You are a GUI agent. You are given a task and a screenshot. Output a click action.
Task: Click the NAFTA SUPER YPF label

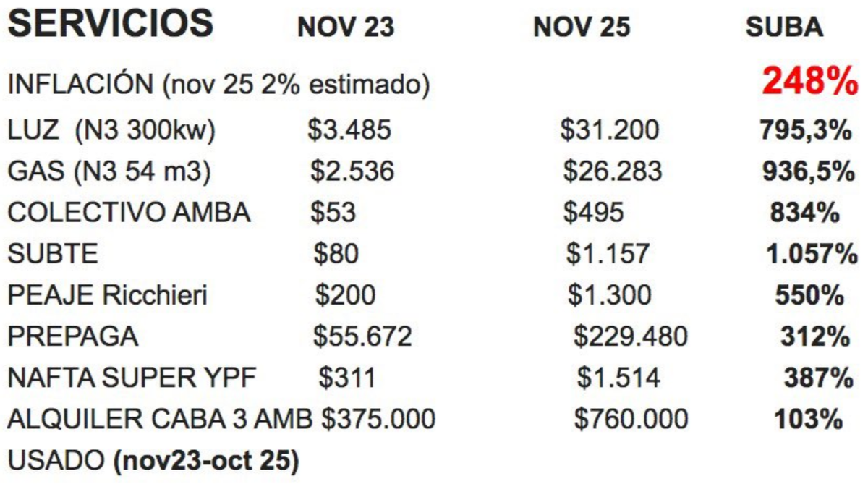click(x=132, y=378)
